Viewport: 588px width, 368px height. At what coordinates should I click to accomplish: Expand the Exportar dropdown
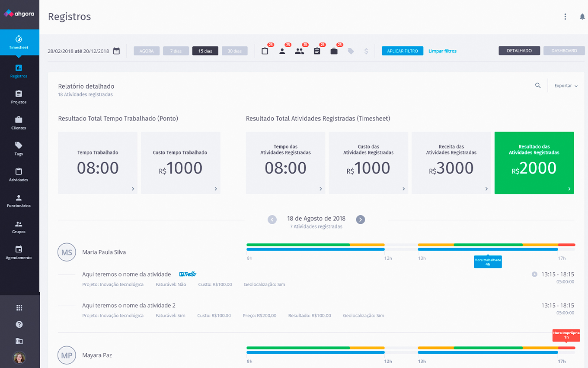566,86
